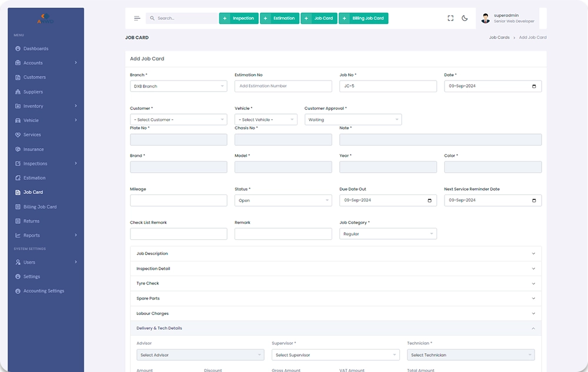Open the Customer Approval dropdown
Screen dimensions: 588x372
(353, 120)
